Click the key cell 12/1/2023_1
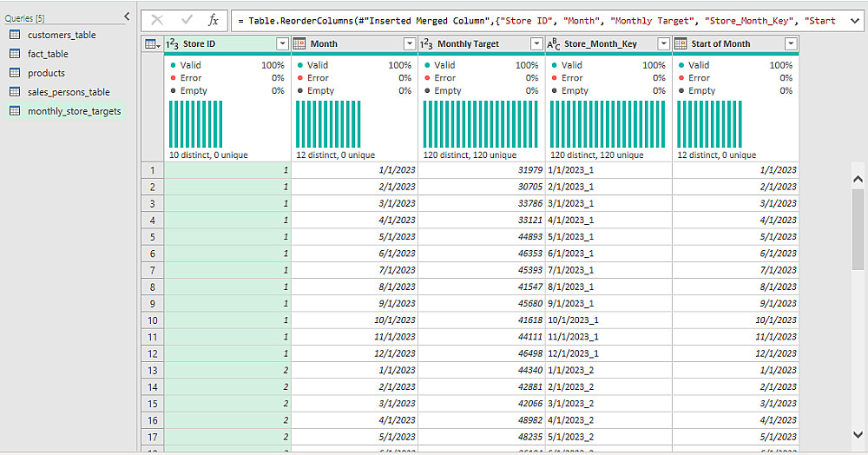This screenshot has height=455, width=868. point(609,353)
